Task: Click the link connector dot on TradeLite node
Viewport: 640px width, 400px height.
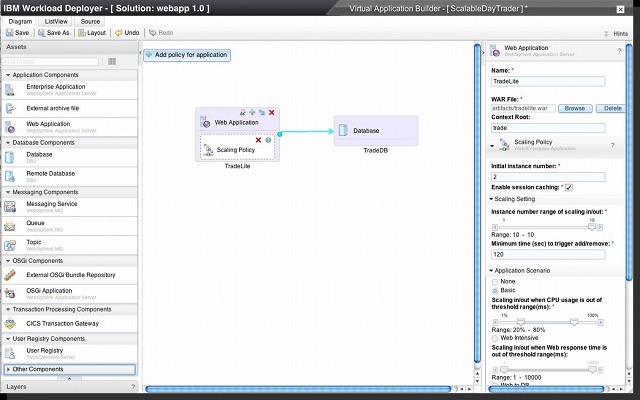Action: [280, 134]
